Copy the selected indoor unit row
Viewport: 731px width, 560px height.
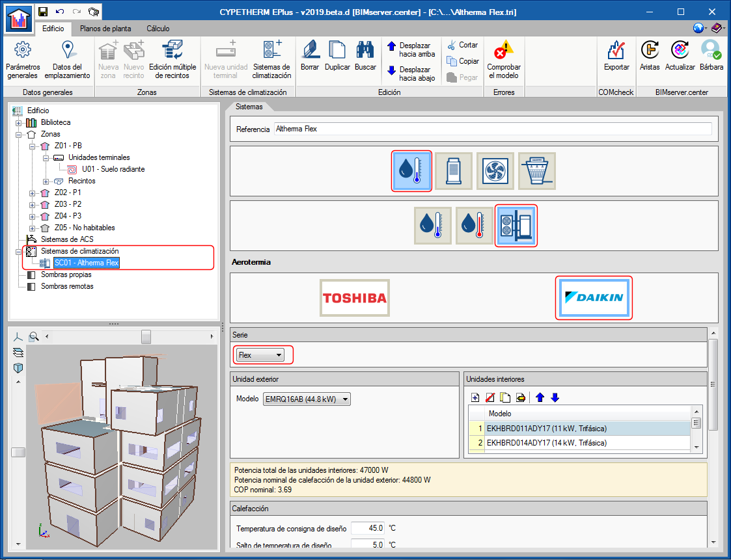pos(505,397)
